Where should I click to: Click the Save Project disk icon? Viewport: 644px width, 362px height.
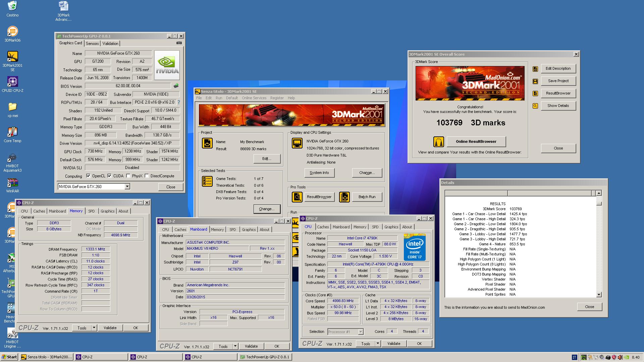click(535, 81)
